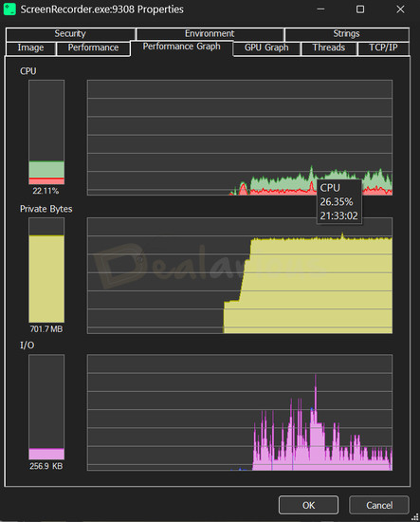The image size is (420, 522).
Task: Select the Performance Graph tab
Action: coord(182,47)
